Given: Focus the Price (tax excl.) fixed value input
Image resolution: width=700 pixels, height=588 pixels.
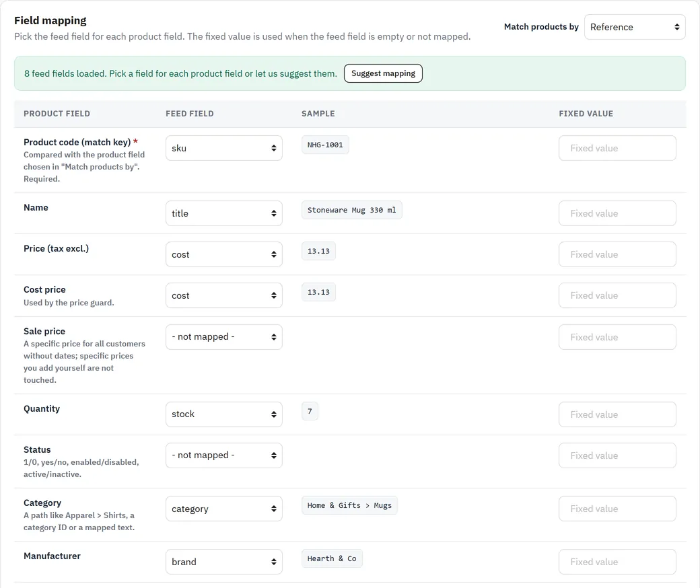Looking at the screenshot, I should pyautogui.click(x=617, y=254).
